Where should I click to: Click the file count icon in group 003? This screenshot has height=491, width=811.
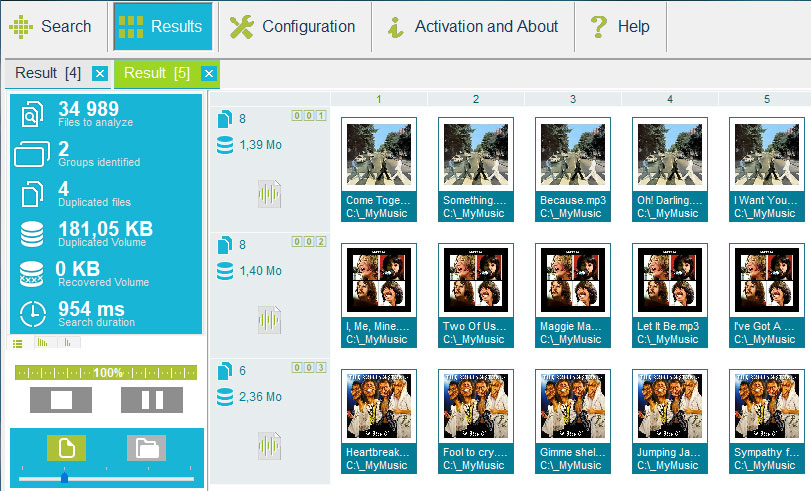[224, 370]
